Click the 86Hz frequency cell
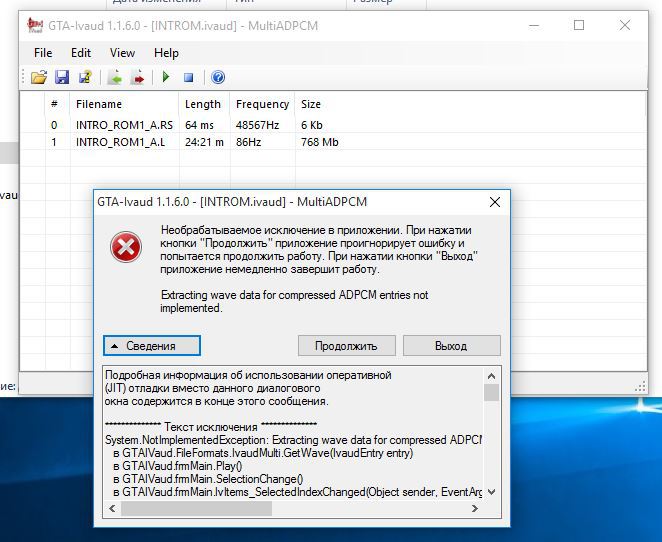Viewport: 662px width, 542px height. [248, 142]
